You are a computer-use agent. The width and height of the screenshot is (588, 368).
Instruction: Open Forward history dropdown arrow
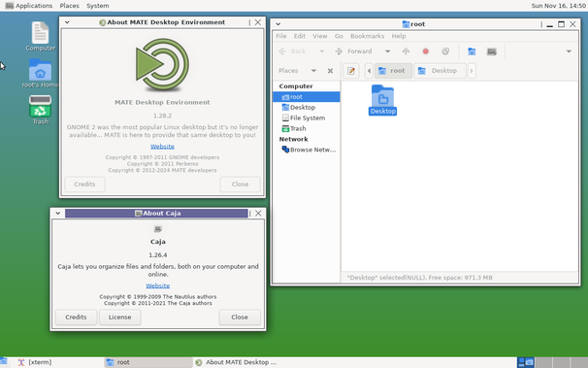[x=388, y=51]
